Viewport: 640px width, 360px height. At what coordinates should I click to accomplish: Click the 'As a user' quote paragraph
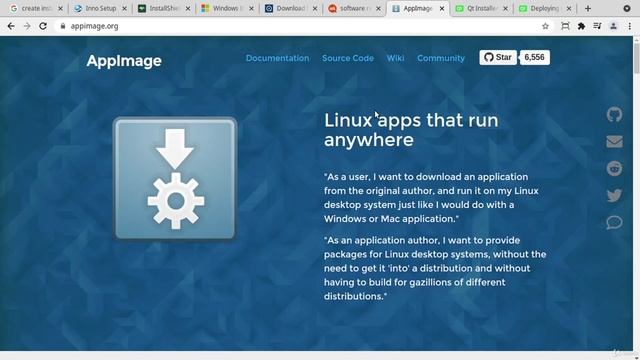click(431, 198)
